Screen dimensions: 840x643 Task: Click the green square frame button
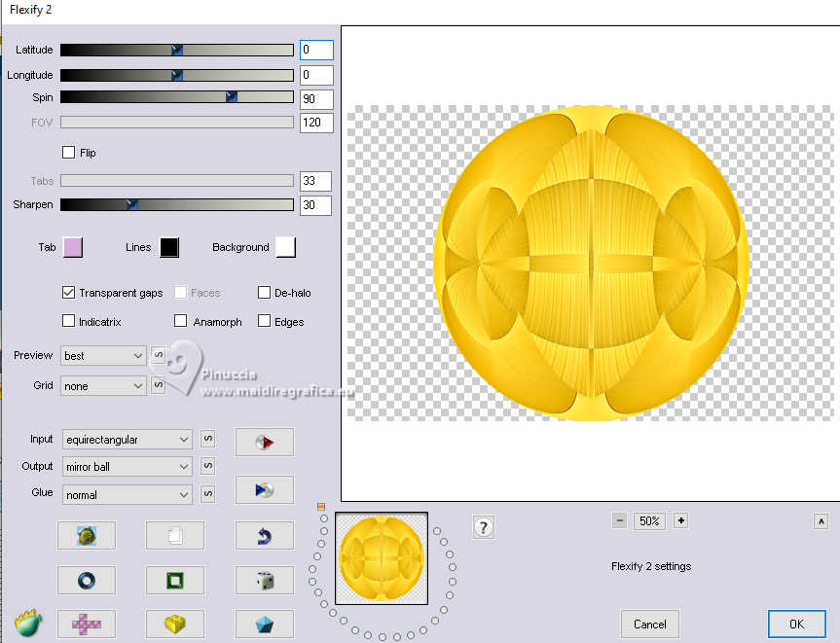click(175, 581)
